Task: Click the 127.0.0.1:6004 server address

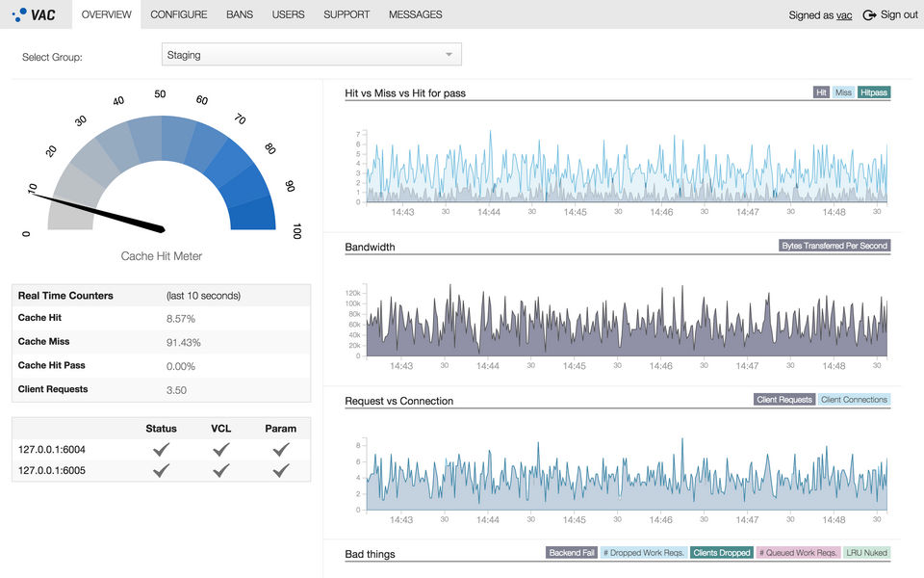Action: coord(52,450)
